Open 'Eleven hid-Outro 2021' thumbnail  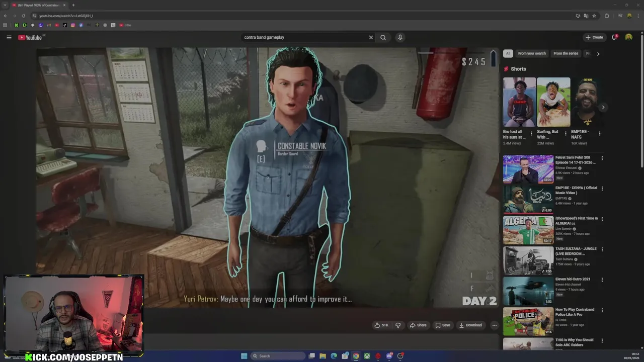click(x=528, y=291)
